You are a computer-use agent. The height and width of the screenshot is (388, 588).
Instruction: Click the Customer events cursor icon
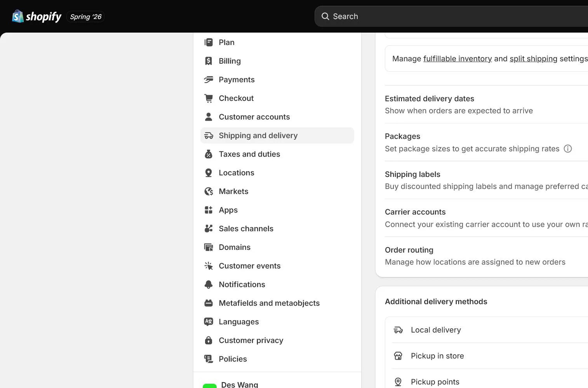(x=209, y=266)
